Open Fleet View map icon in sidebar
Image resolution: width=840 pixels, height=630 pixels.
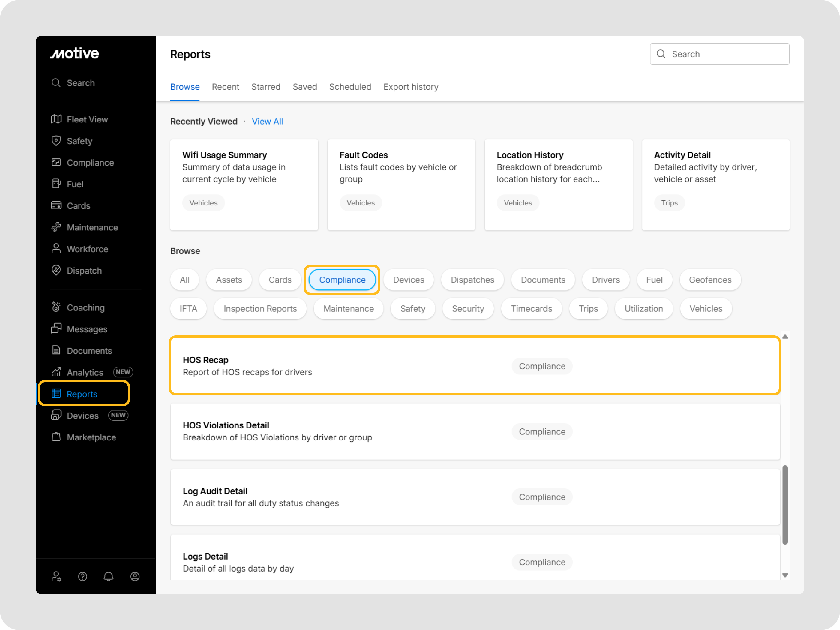pos(56,119)
